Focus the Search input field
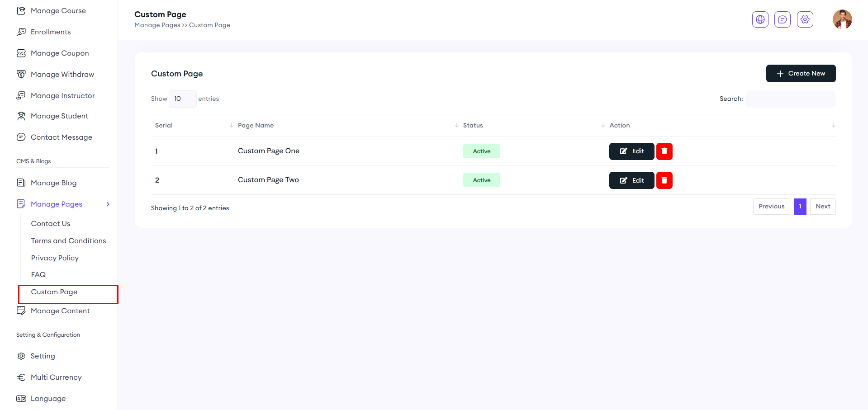This screenshot has height=410, width=868. point(790,99)
